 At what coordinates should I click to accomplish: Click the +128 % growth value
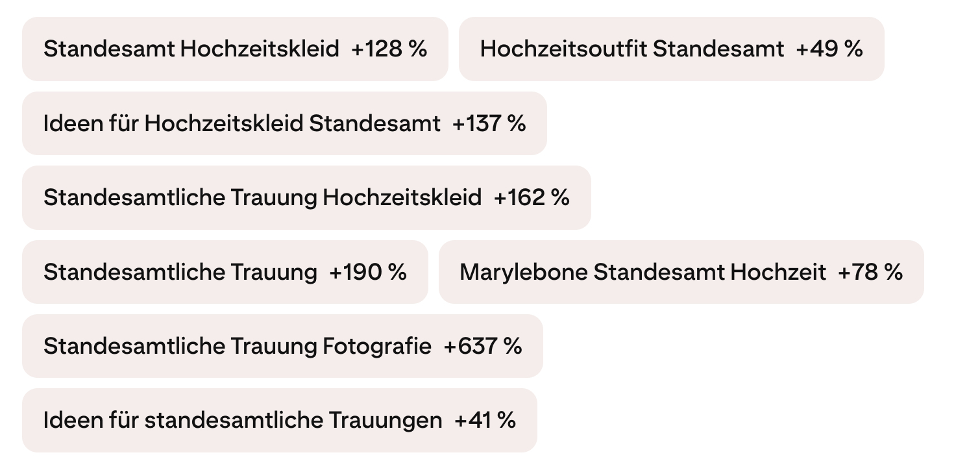tap(389, 49)
